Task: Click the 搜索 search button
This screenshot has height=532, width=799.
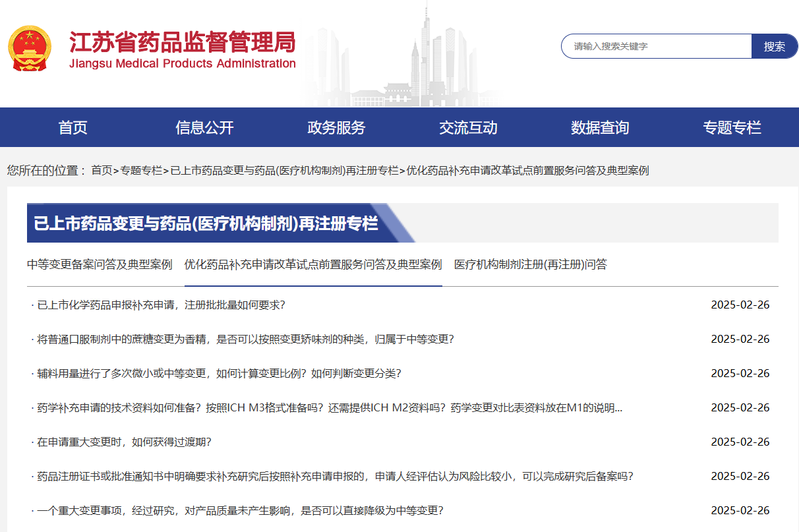Action: coord(774,46)
